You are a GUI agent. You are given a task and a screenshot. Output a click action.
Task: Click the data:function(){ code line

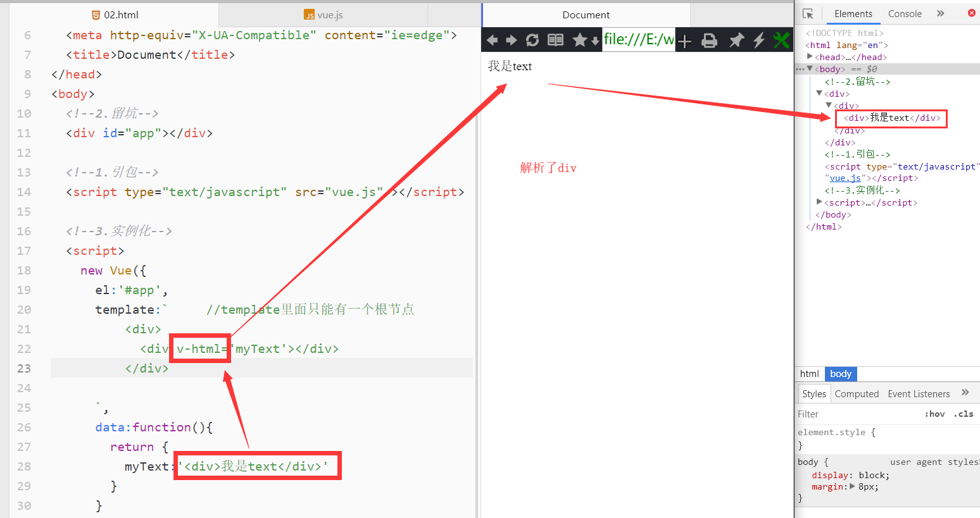pos(154,427)
